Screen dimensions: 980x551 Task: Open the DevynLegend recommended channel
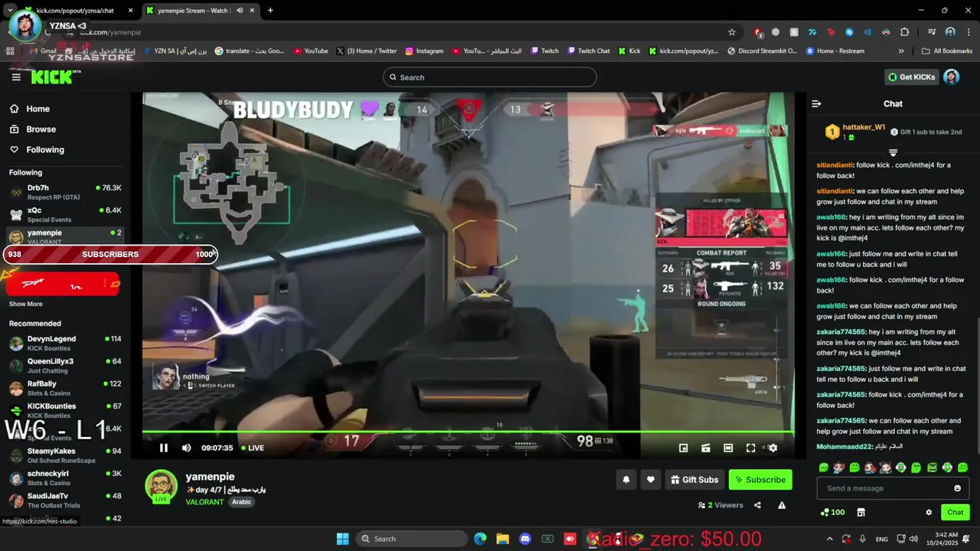[65, 343]
